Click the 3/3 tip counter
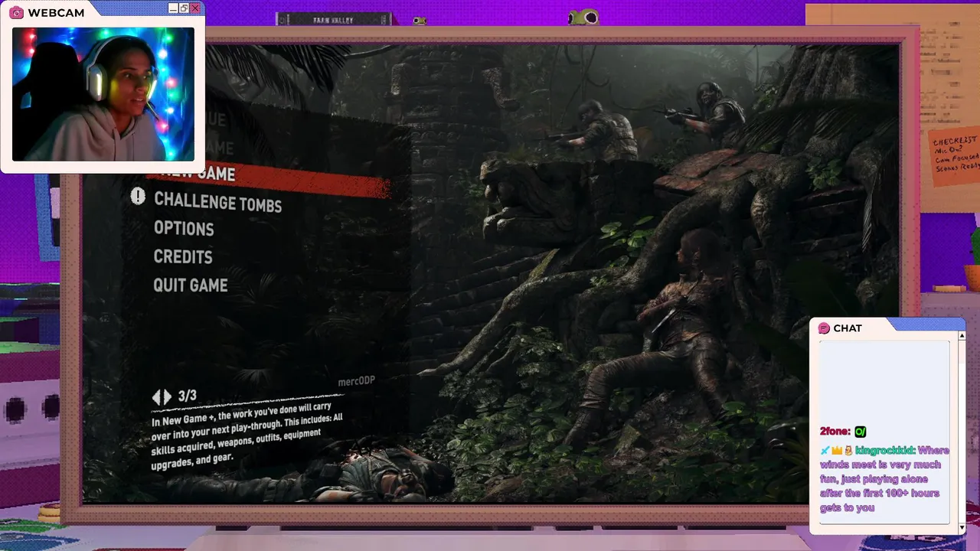The height and width of the screenshot is (551, 980). [x=187, y=396]
